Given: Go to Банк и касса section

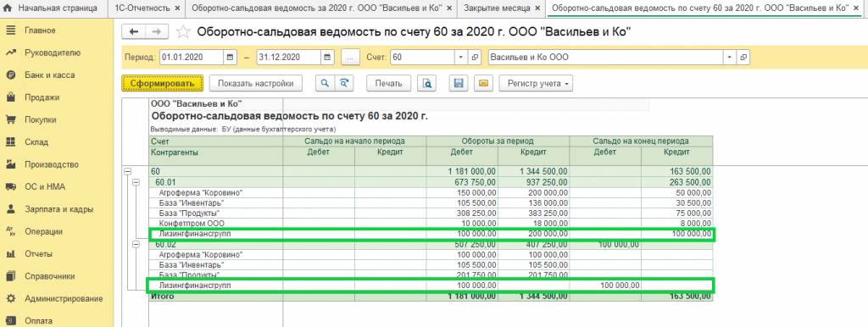Looking at the screenshot, I should [49, 75].
